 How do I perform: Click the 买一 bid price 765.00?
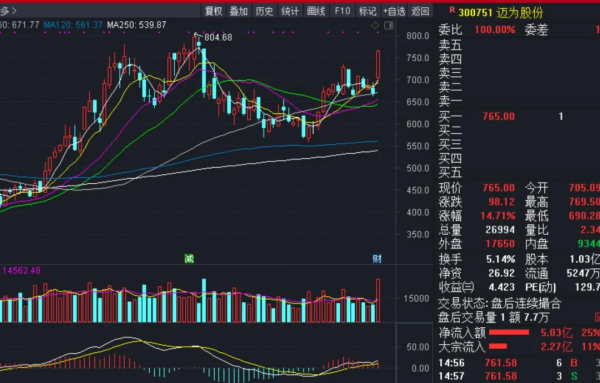pos(499,116)
